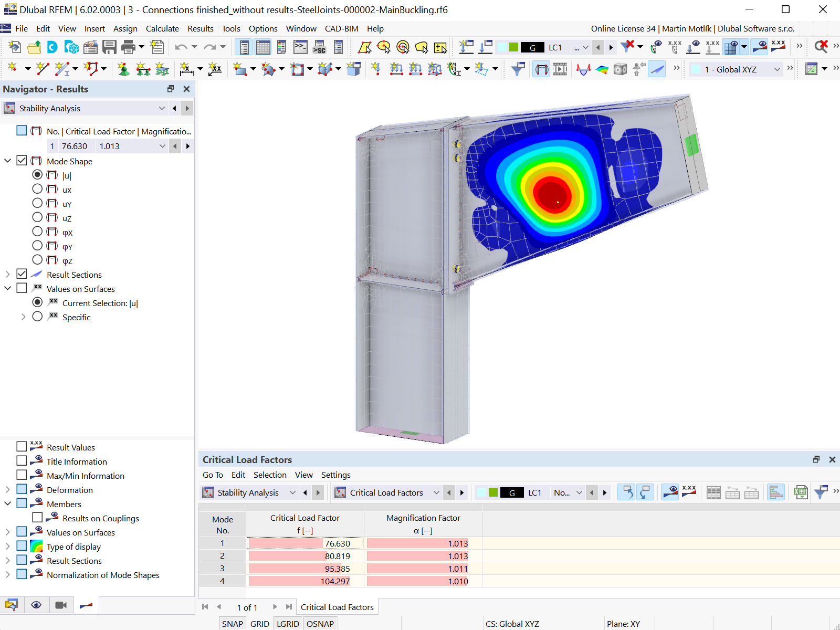
Task: Toggle result values x.xx icon in table toolbar
Action: [x=689, y=492]
